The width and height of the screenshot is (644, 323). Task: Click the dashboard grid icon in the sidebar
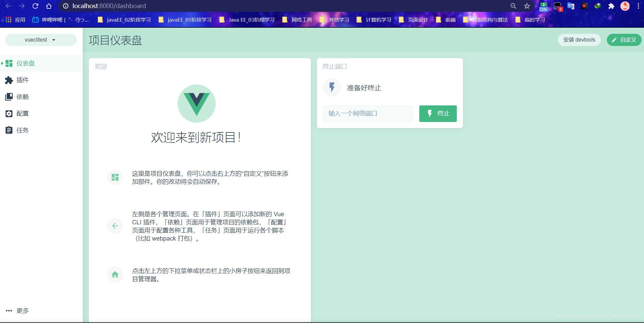click(9, 64)
